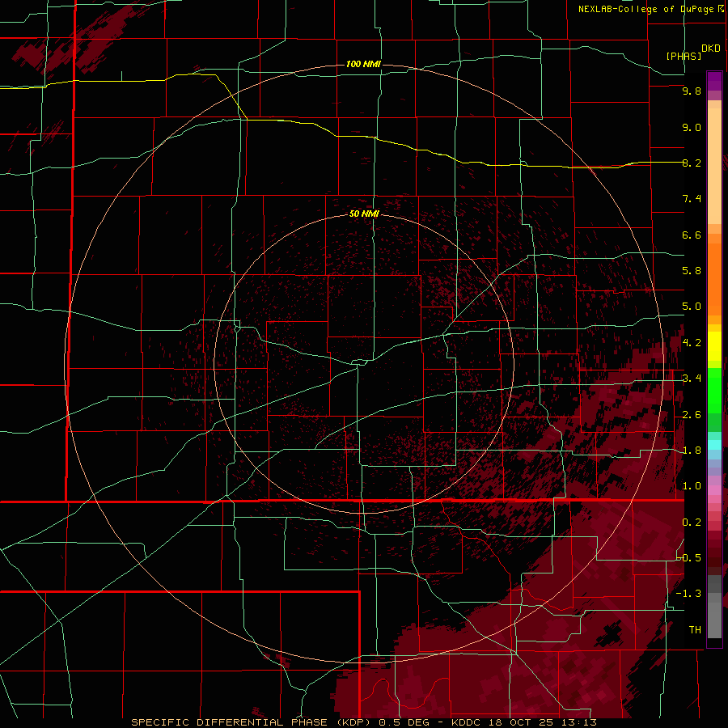Click the 4.2 value on the scale
Screen dimensions: 728x728
pos(692,343)
